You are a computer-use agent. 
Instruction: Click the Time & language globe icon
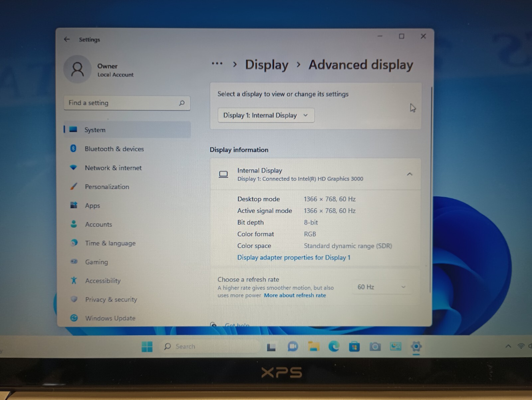coord(74,243)
